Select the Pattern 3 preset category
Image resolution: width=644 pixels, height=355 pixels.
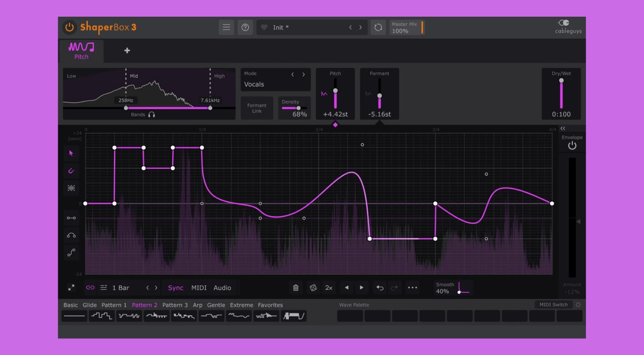pos(175,305)
